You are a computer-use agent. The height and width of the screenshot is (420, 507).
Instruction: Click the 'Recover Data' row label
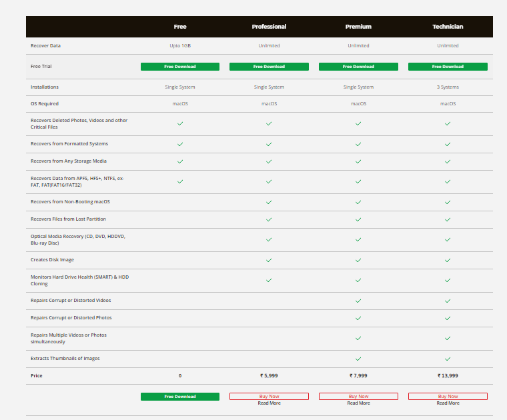[x=45, y=46]
